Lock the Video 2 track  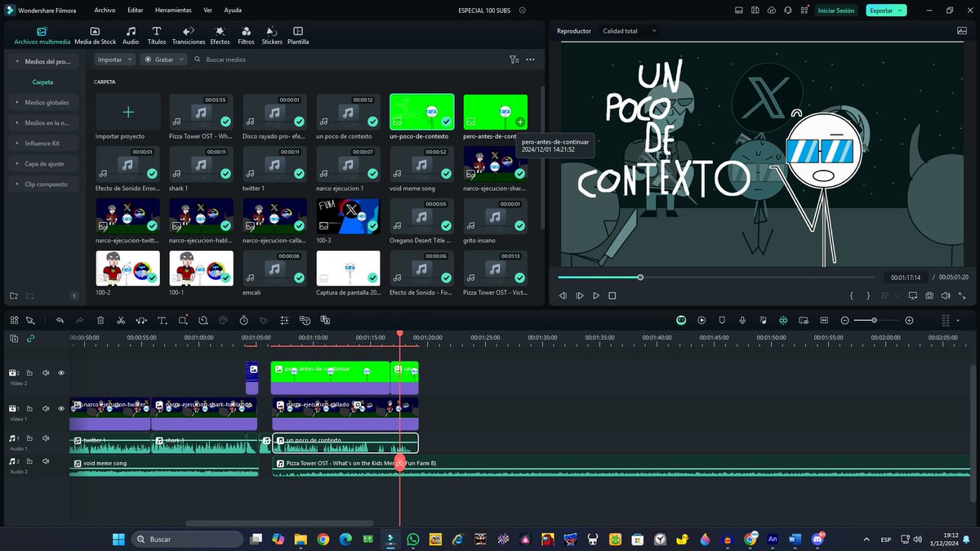pyautogui.click(x=29, y=373)
